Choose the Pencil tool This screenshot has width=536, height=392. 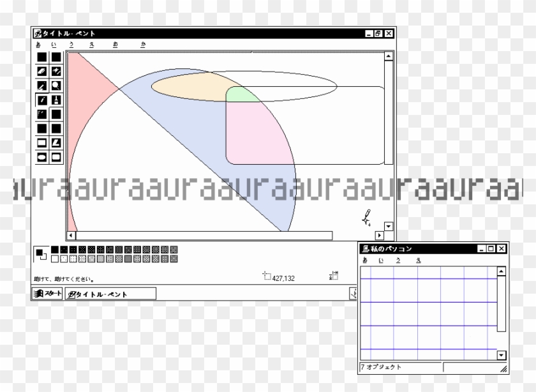42,100
